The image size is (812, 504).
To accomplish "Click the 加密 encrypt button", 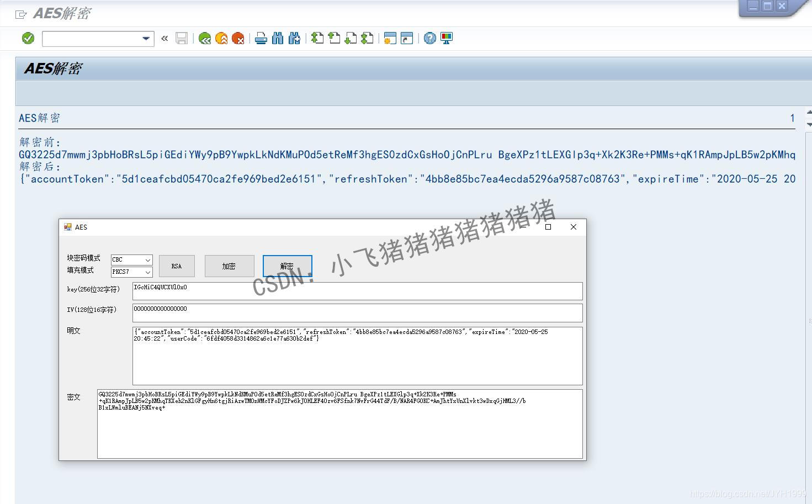I will pos(229,266).
